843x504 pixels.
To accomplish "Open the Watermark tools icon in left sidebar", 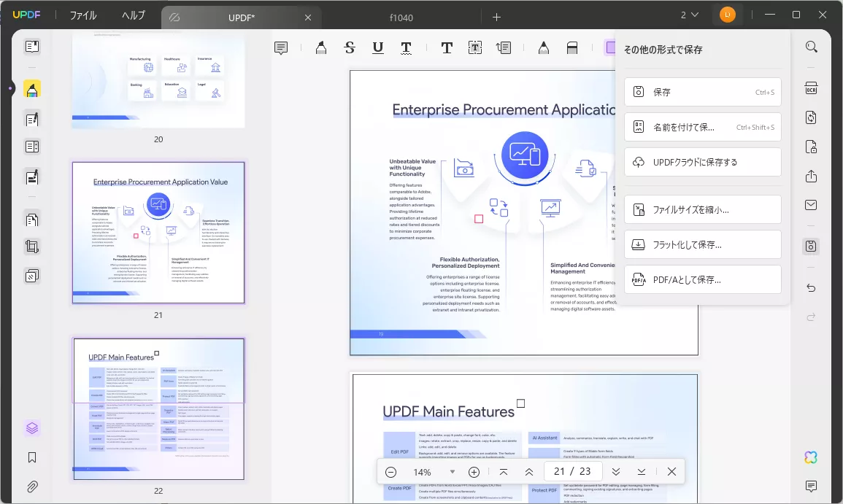I will pos(32,276).
